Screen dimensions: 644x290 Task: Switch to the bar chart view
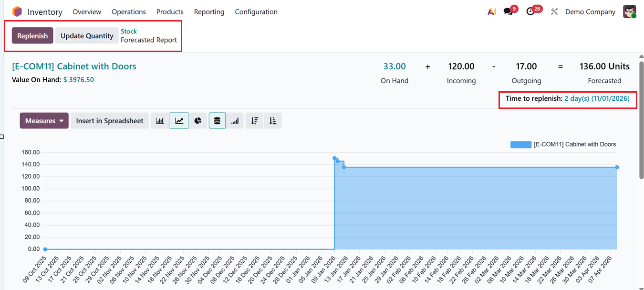pyautogui.click(x=160, y=120)
